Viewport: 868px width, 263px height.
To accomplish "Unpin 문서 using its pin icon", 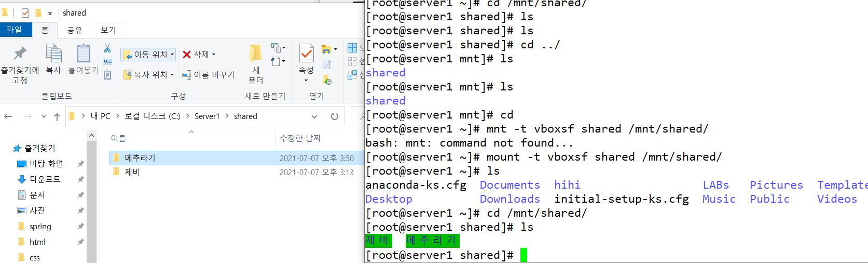I will pos(80,195).
